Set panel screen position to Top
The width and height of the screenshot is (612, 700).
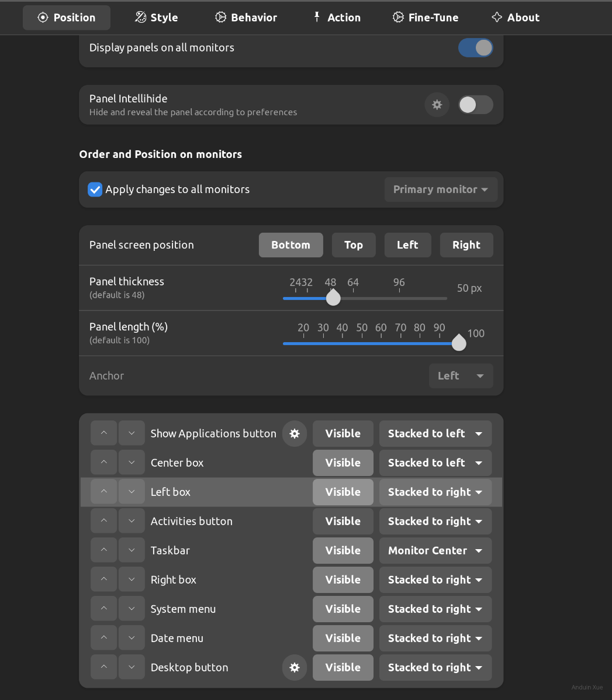[x=353, y=245]
